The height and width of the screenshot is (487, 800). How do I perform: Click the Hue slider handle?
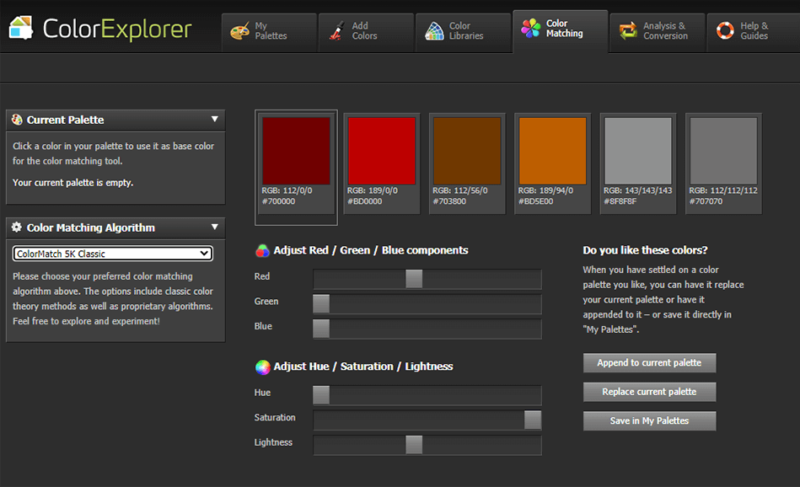coord(321,395)
